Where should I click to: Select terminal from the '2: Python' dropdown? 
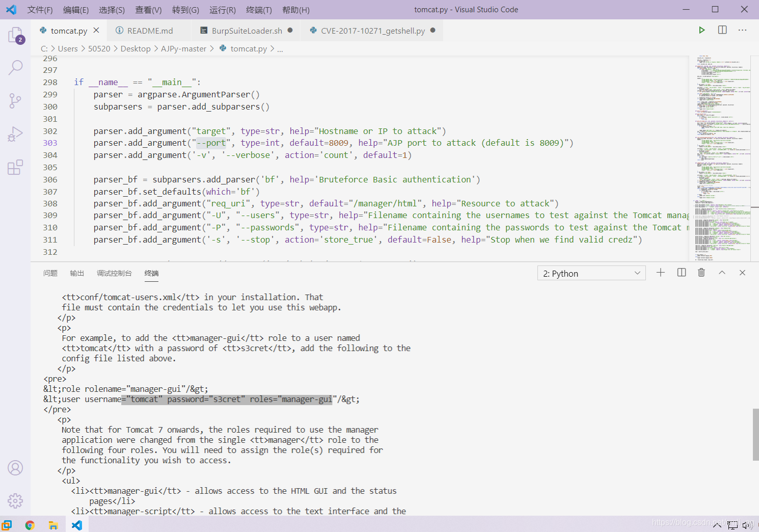[591, 274]
